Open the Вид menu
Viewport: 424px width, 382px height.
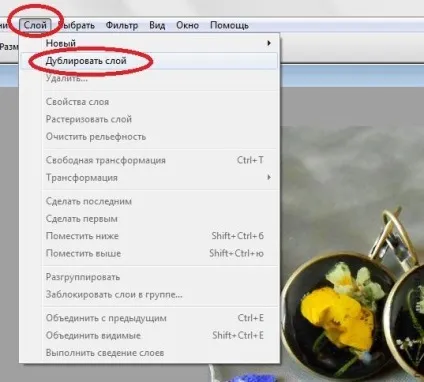point(157,25)
